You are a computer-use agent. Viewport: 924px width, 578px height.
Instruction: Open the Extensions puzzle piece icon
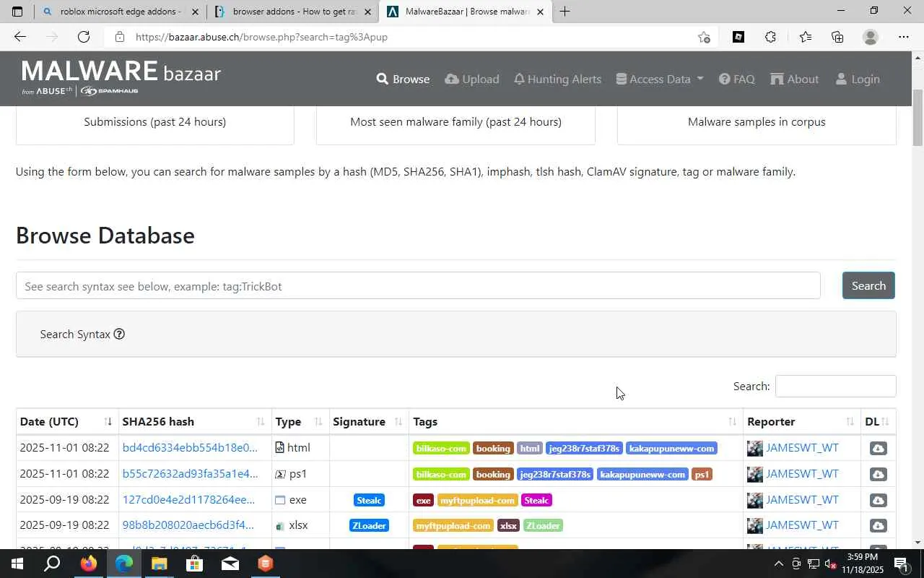[x=770, y=37]
